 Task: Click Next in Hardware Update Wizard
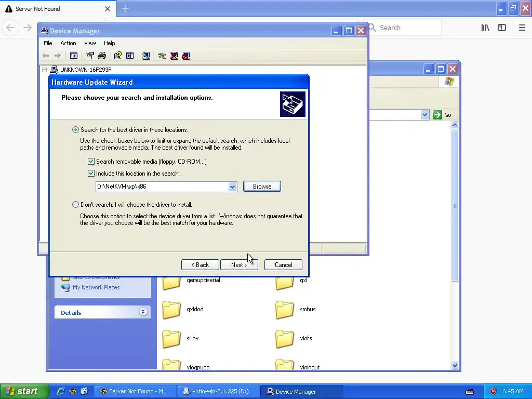(239, 265)
